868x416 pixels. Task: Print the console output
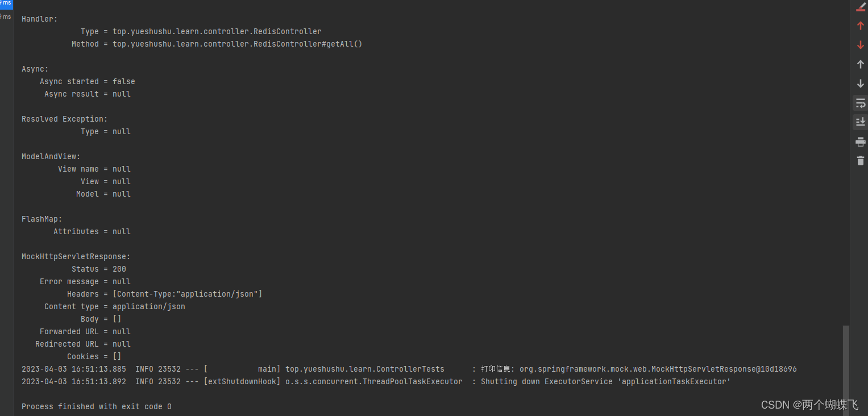(860, 142)
